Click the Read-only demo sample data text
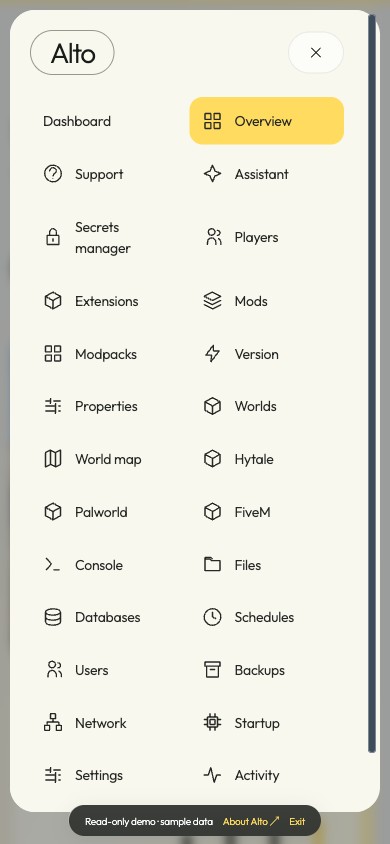Image resolution: width=390 pixels, height=844 pixels. click(148, 821)
